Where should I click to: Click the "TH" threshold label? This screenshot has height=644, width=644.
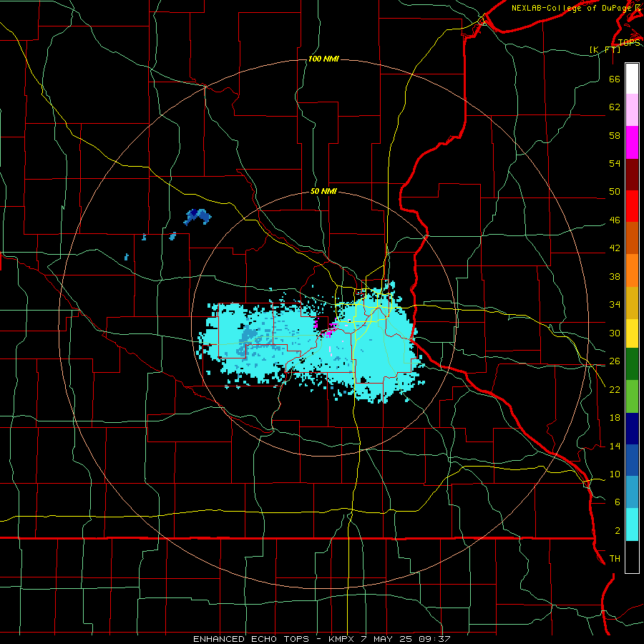click(x=615, y=559)
